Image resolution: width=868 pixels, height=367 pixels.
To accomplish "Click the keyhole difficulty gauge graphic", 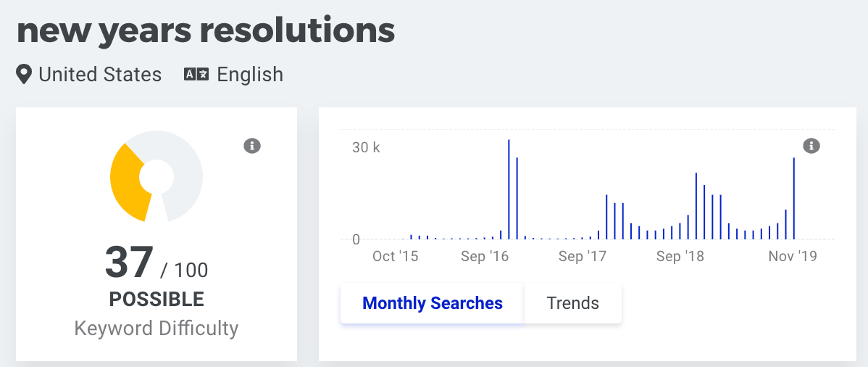I will click(x=157, y=176).
